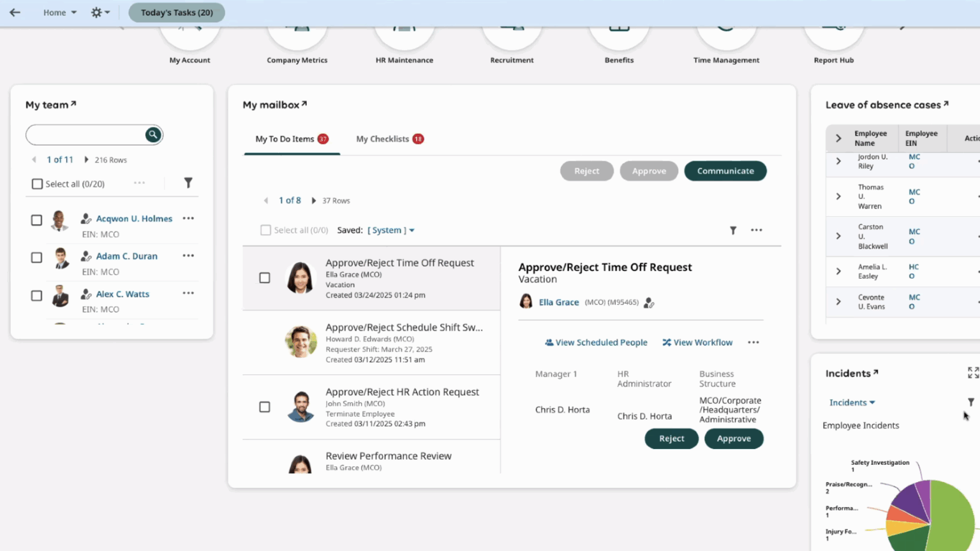Open the Home menu
The height and width of the screenshot is (551, 980).
[59, 12]
